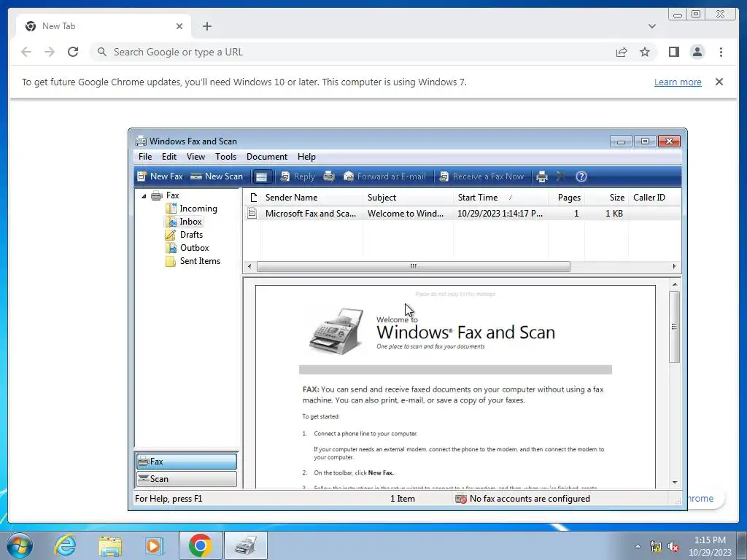Open the Document menu

(267, 157)
